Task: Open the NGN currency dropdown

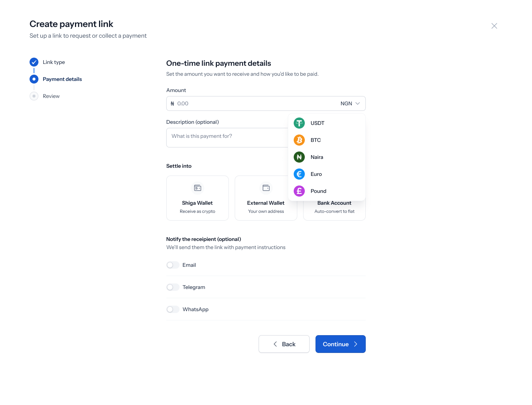Action: [350, 103]
